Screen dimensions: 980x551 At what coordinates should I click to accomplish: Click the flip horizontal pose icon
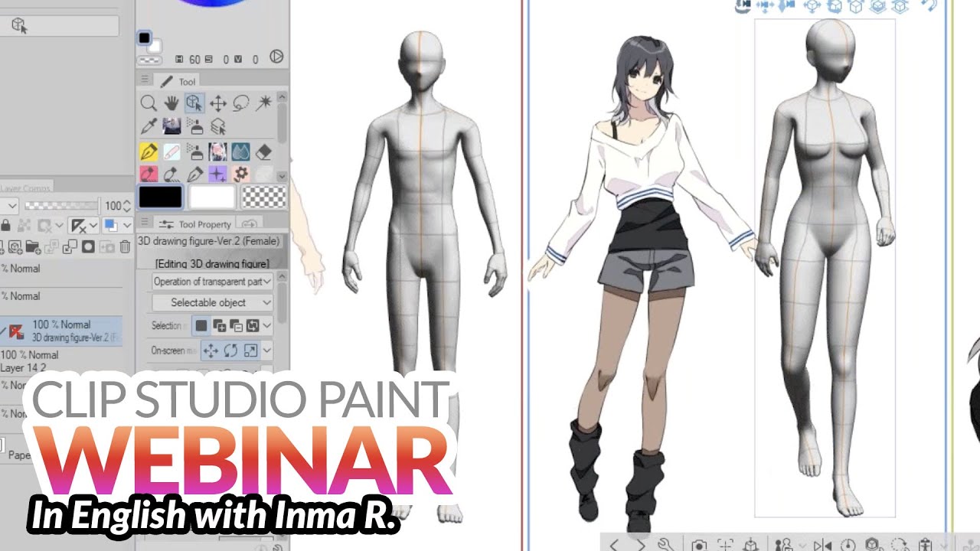coord(823,545)
